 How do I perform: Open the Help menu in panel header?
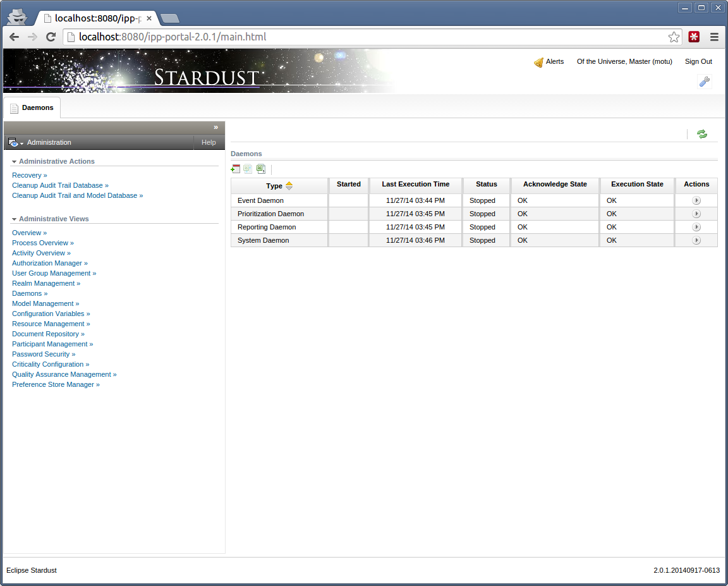pyautogui.click(x=209, y=143)
